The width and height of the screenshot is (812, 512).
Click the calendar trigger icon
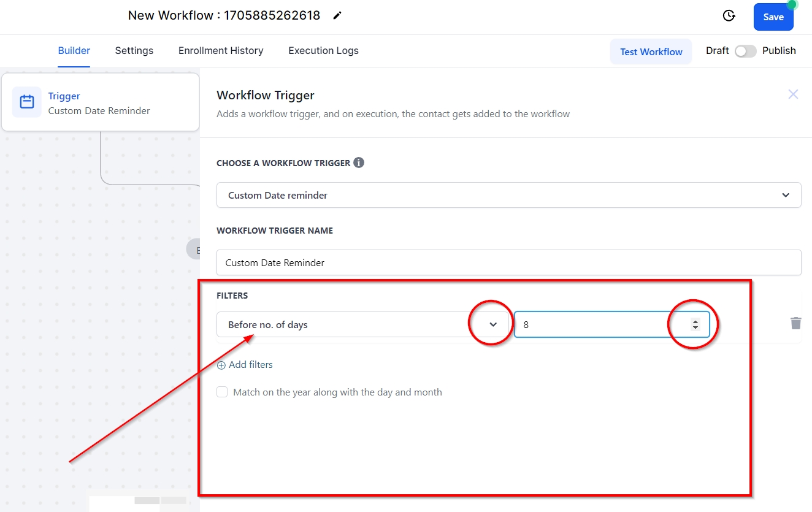tap(27, 102)
